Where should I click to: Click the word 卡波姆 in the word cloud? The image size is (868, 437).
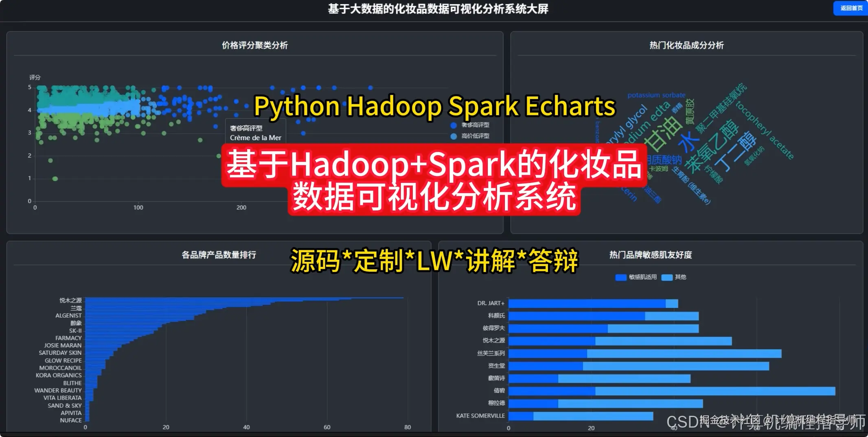(x=658, y=169)
